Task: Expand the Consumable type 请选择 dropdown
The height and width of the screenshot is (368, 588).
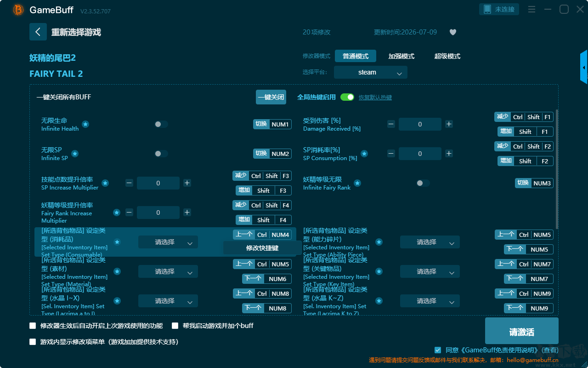Action: 168,242
